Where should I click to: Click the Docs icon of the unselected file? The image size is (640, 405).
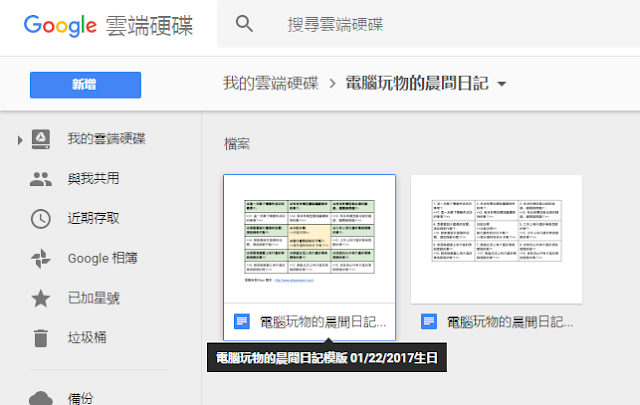click(429, 322)
